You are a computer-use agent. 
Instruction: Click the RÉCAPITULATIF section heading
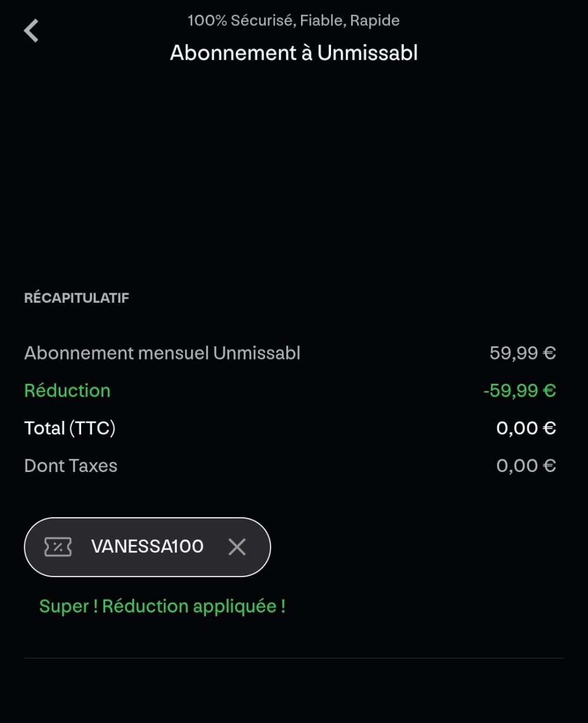(x=76, y=298)
